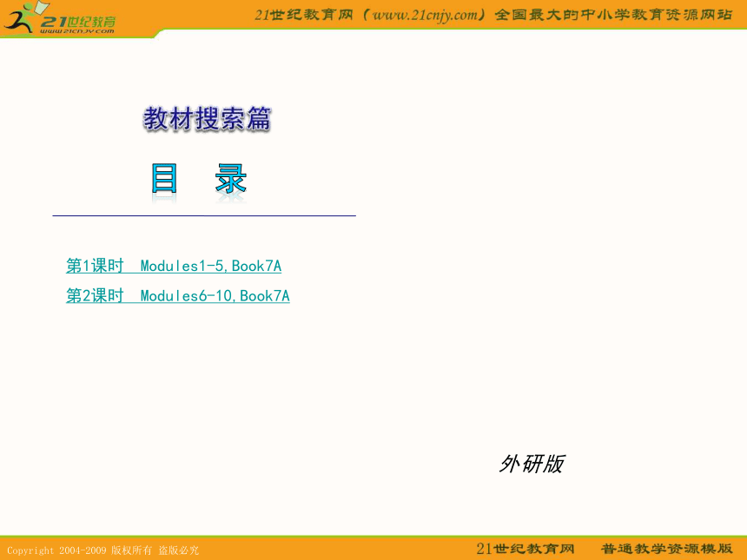Open the 第2课时 Modules6-10, Book7A link
Image resolution: width=747 pixels, height=560 pixels.
click(x=178, y=296)
